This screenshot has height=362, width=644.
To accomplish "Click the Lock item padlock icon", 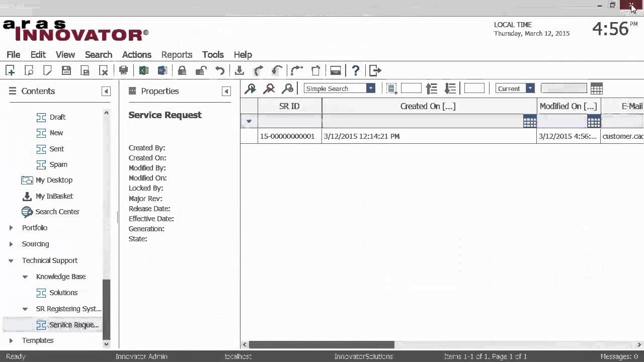I will pos(182,71).
